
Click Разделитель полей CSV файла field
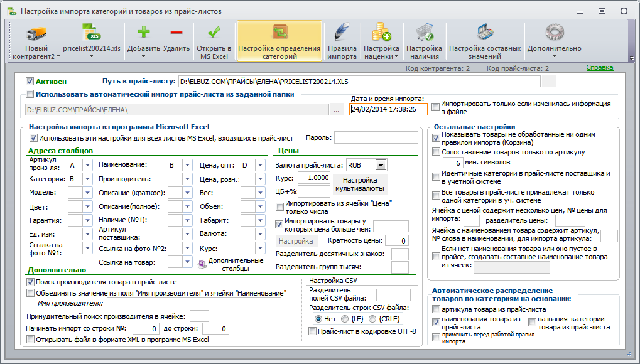393,294
